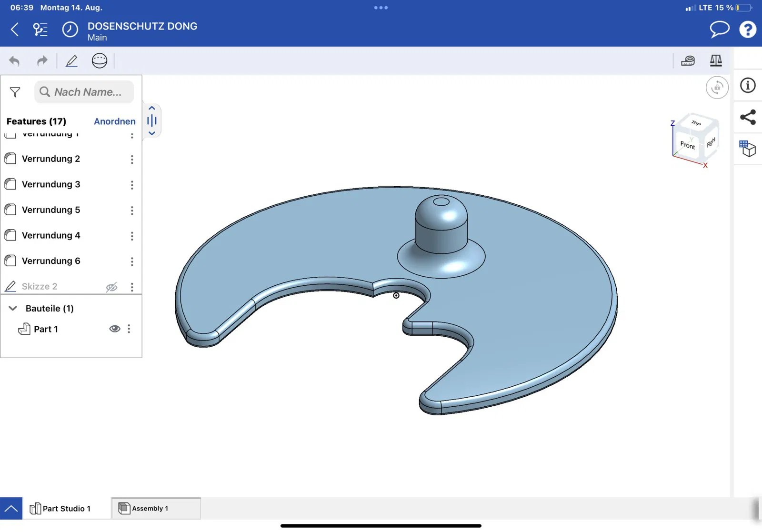Viewport: 762px width, 532px height.
Task: Open the version graph icon
Action: 40,30
